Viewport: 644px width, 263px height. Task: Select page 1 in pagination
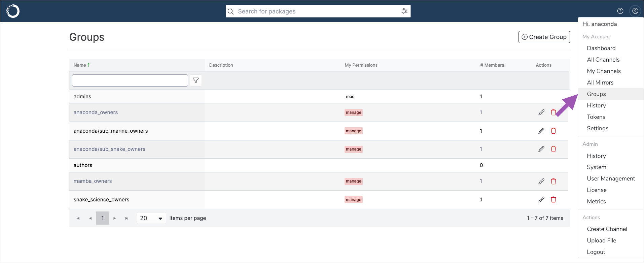coord(103,218)
